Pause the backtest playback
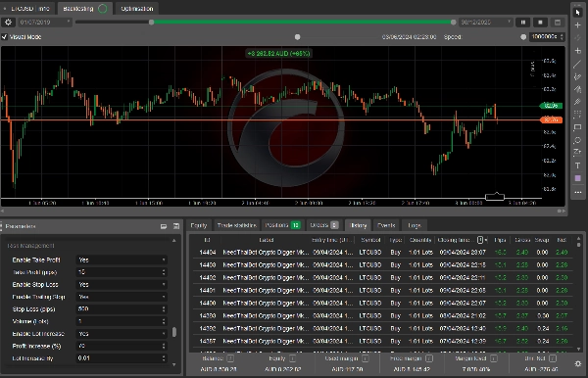Image resolution: width=588 pixels, height=378 pixels. pos(522,23)
